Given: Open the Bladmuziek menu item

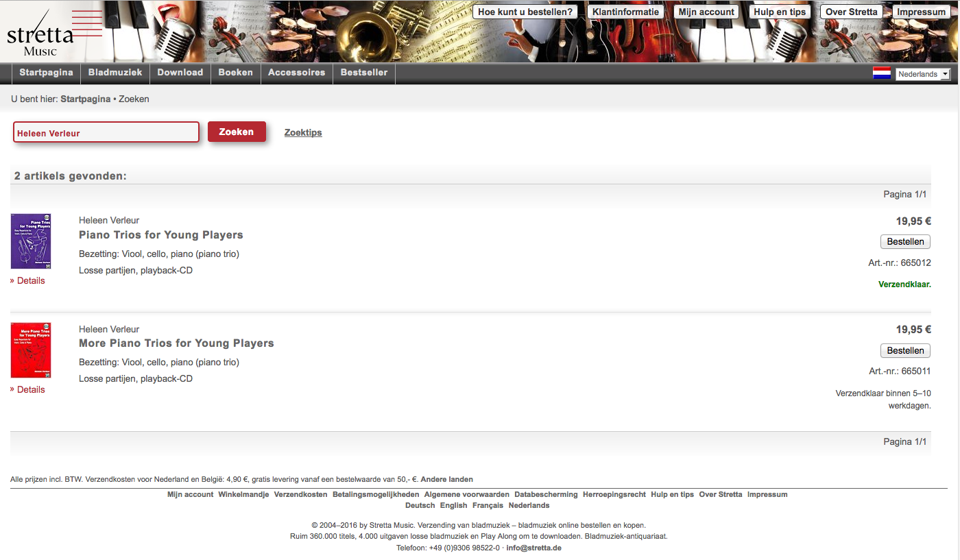Looking at the screenshot, I should (115, 73).
